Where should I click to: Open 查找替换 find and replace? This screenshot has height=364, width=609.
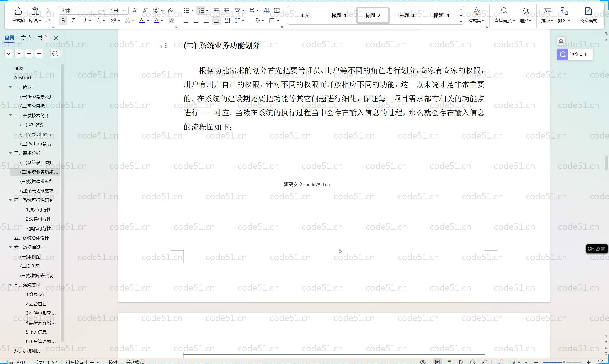[x=504, y=15]
